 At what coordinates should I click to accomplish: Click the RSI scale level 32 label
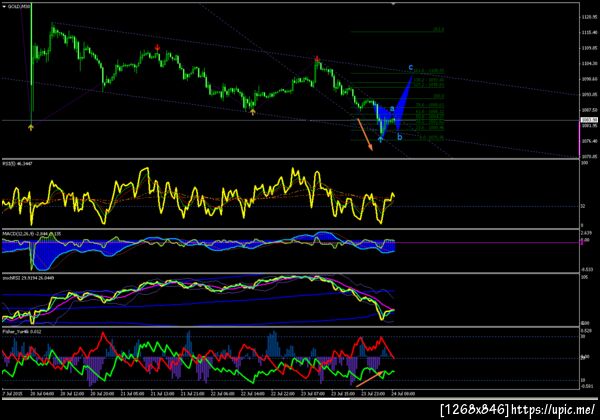pos(583,206)
